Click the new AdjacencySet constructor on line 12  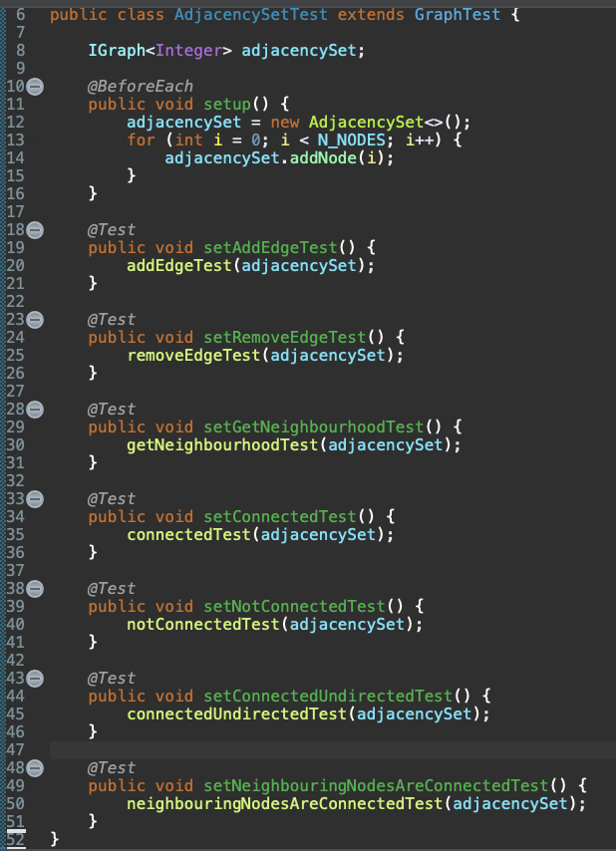pyautogui.click(x=366, y=123)
